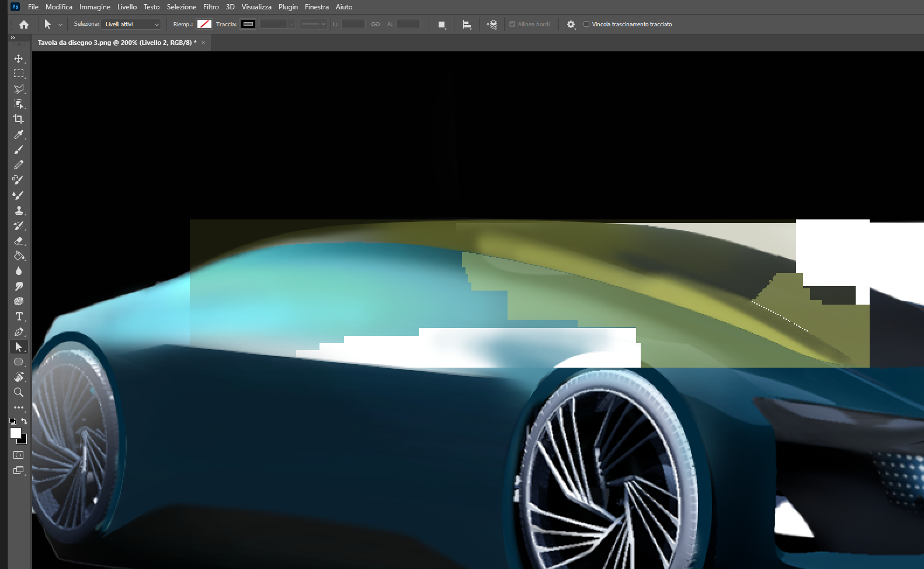Select the Rectangular Marquee tool

click(x=19, y=74)
